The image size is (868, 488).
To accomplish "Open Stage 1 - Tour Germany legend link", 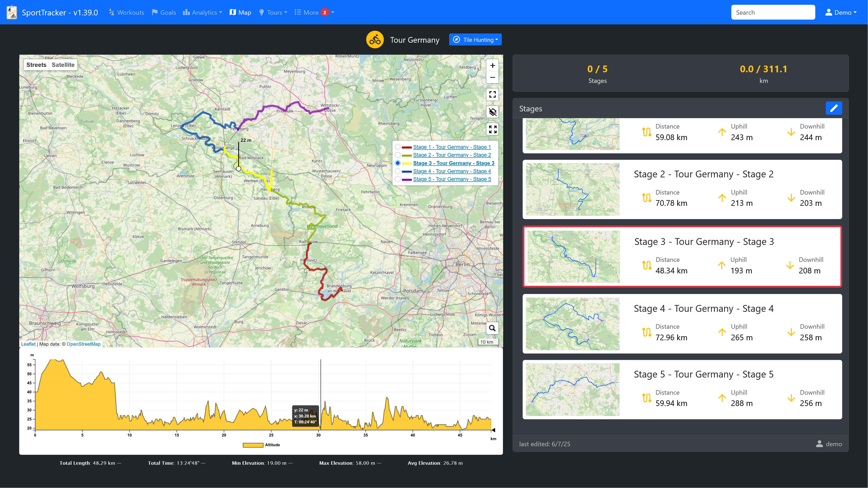I will pos(452,147).
